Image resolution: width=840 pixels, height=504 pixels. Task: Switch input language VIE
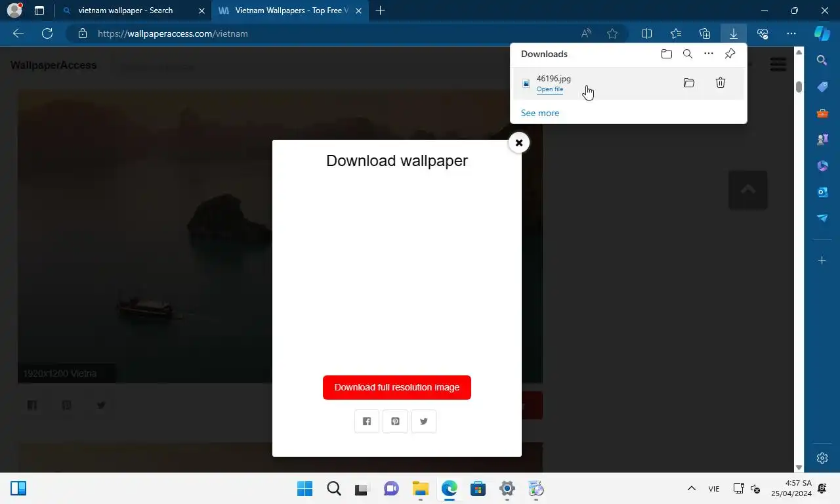point(714,489)
